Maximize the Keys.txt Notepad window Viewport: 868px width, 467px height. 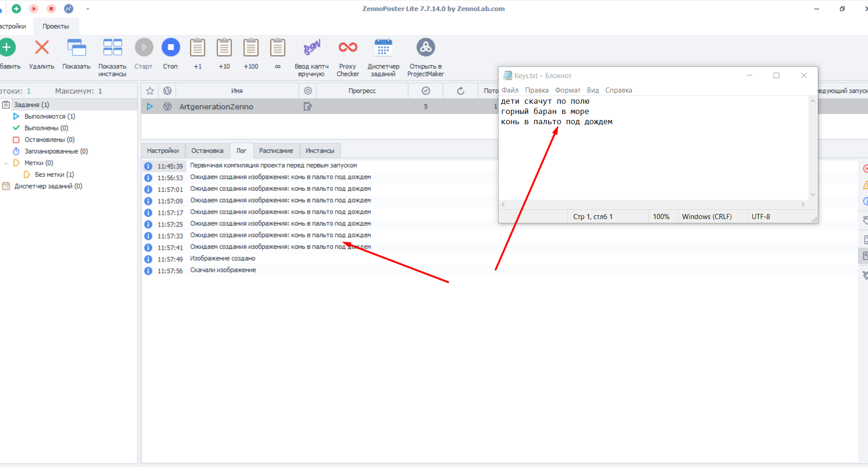coord(776,75)
